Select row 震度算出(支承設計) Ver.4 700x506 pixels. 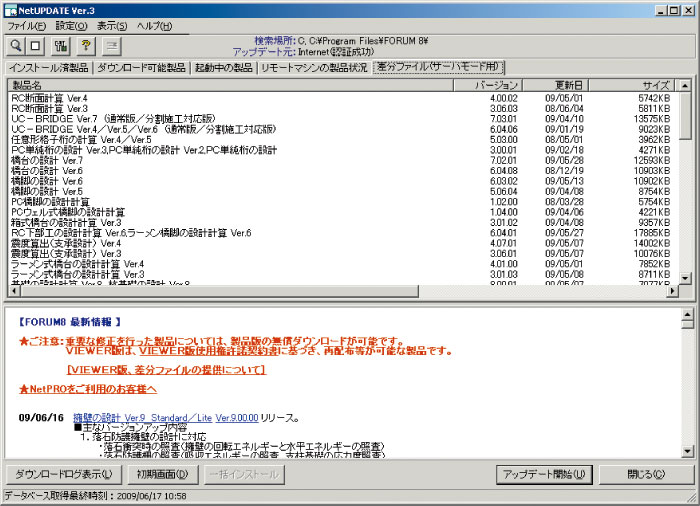(342, 243)
